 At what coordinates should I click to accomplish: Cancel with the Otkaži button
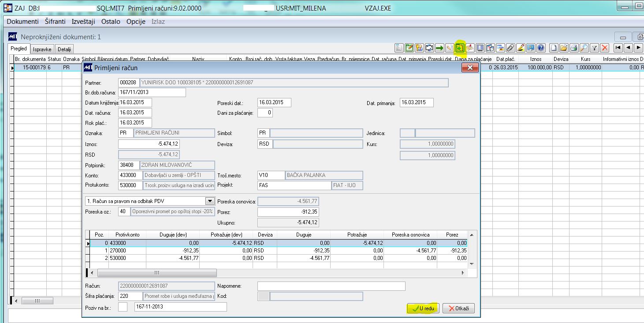(x=458, y=308)
